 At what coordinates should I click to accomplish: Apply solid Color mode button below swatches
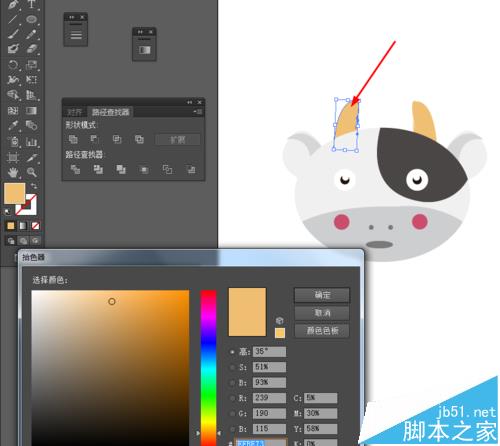[x=11, y=226]
